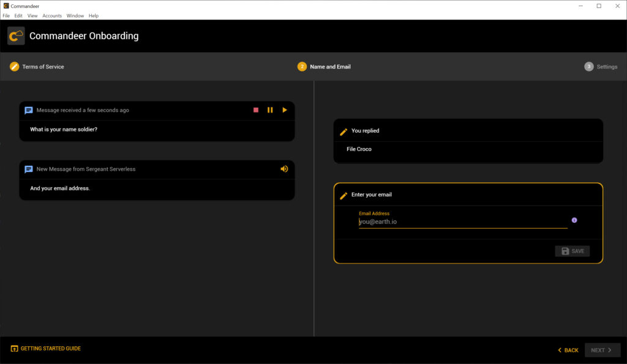
Task: Open the Window menu
Action: [x=75, y=15]
